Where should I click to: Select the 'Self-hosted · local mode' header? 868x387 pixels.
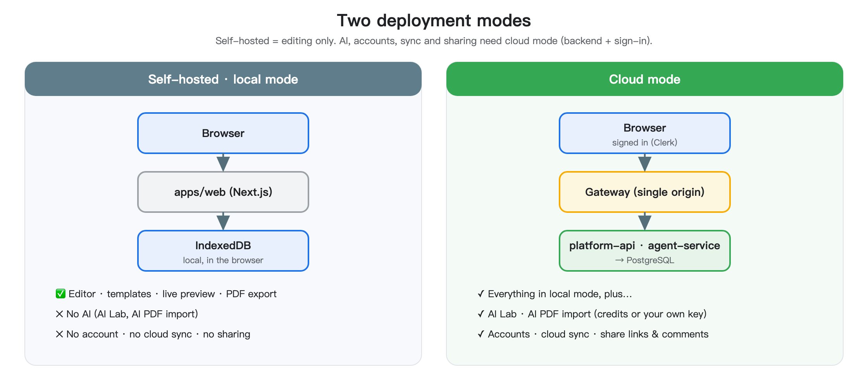tap(223, 79)
